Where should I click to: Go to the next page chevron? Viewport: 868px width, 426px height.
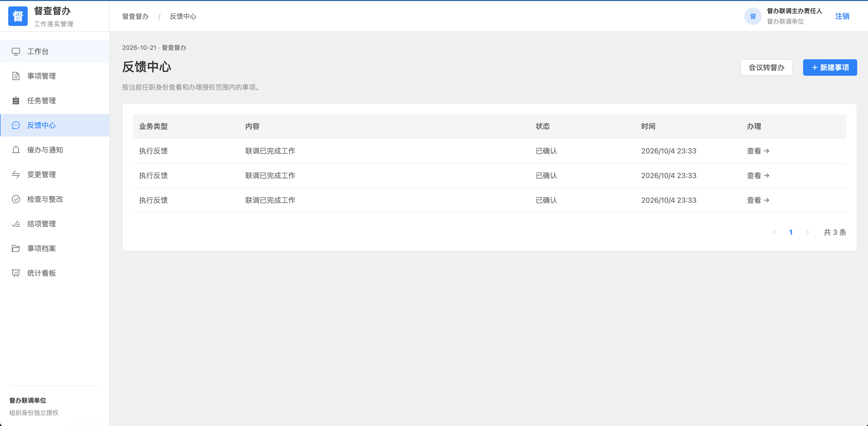[807, 232]
